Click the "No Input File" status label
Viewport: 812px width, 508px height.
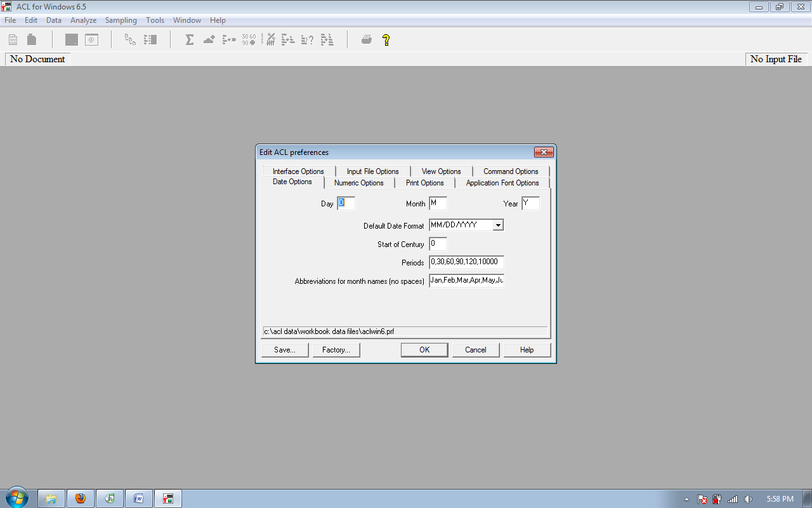click(776, 59)
